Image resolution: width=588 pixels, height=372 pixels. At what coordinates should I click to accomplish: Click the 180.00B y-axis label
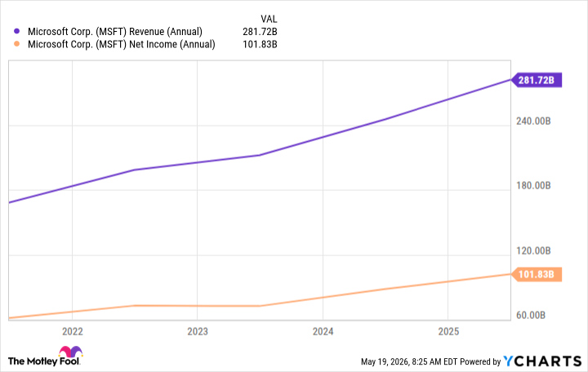pos(533,185)
